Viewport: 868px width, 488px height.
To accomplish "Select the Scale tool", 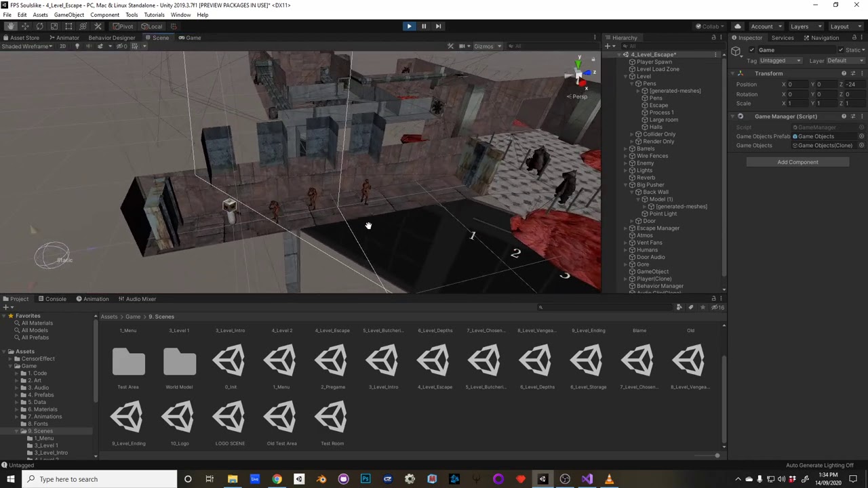I will pos(54,26).
